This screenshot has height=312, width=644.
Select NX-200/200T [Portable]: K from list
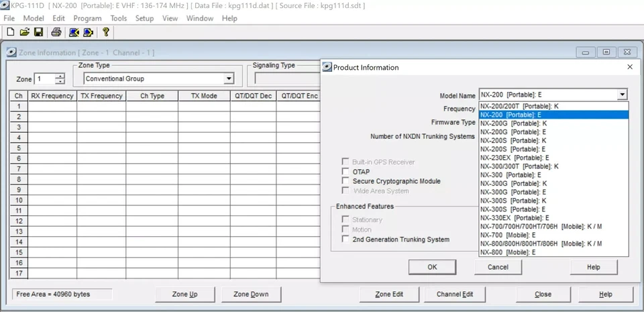point(553,106)
